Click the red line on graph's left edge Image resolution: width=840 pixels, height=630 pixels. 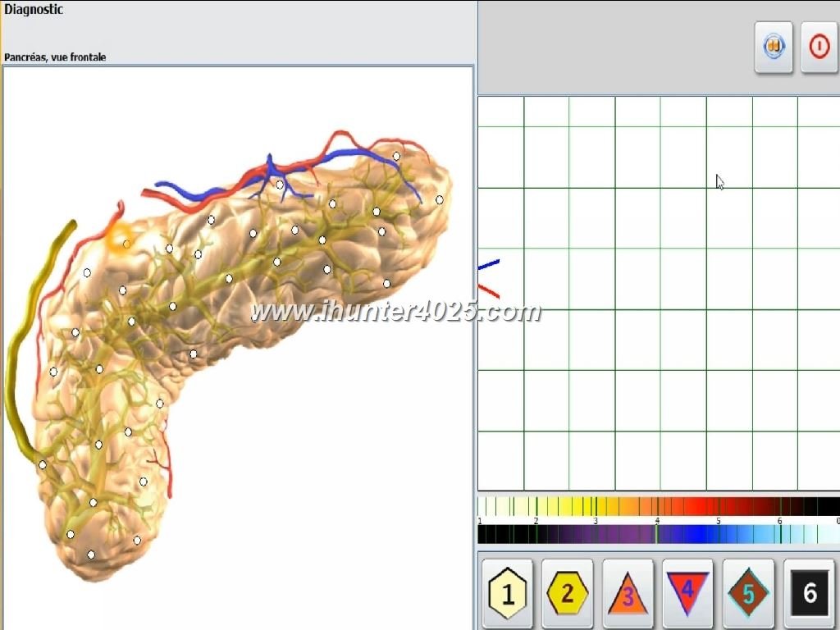489,290
